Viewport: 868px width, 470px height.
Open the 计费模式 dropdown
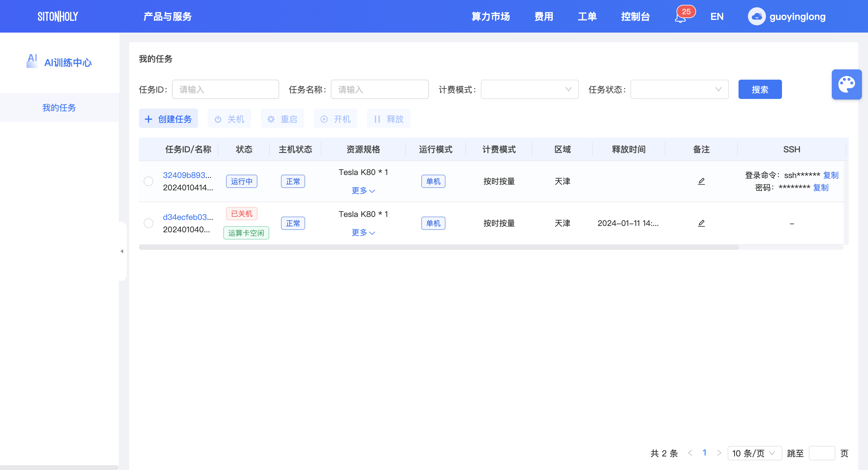529,89
